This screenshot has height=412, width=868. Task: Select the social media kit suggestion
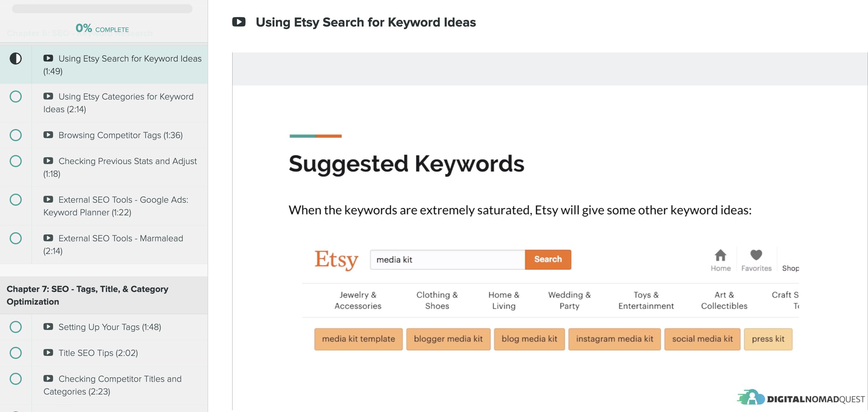[702, 339]
